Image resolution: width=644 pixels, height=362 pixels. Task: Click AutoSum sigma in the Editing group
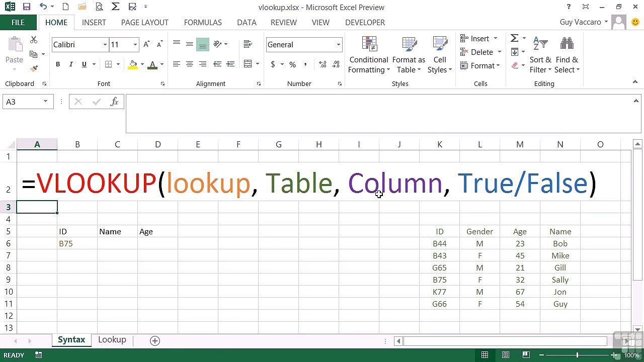click(515, 38)
